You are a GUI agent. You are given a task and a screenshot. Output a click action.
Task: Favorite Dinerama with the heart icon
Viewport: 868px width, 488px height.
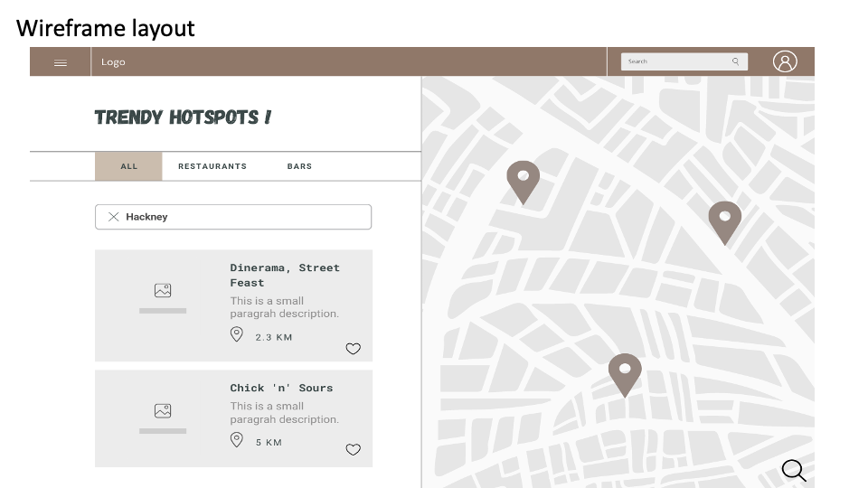[x=354, y=349]
